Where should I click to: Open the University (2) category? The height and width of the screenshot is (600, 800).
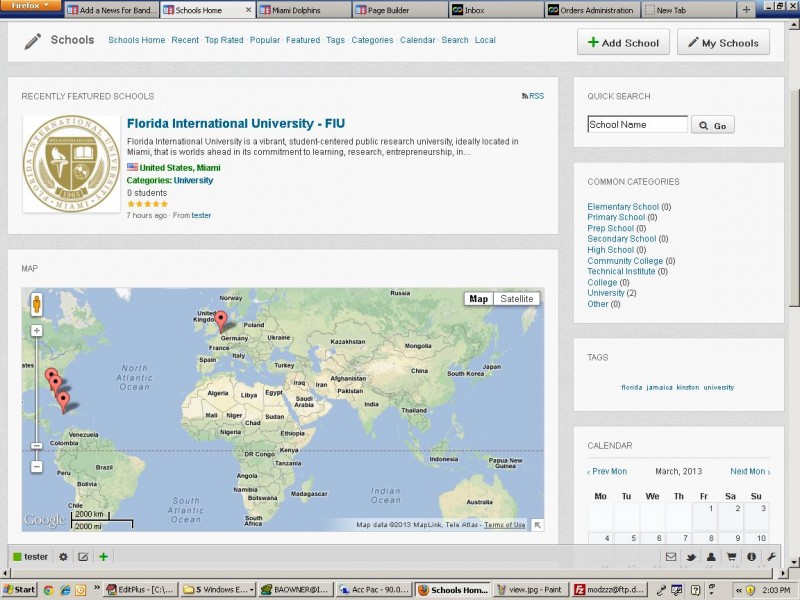coord(606,293)
